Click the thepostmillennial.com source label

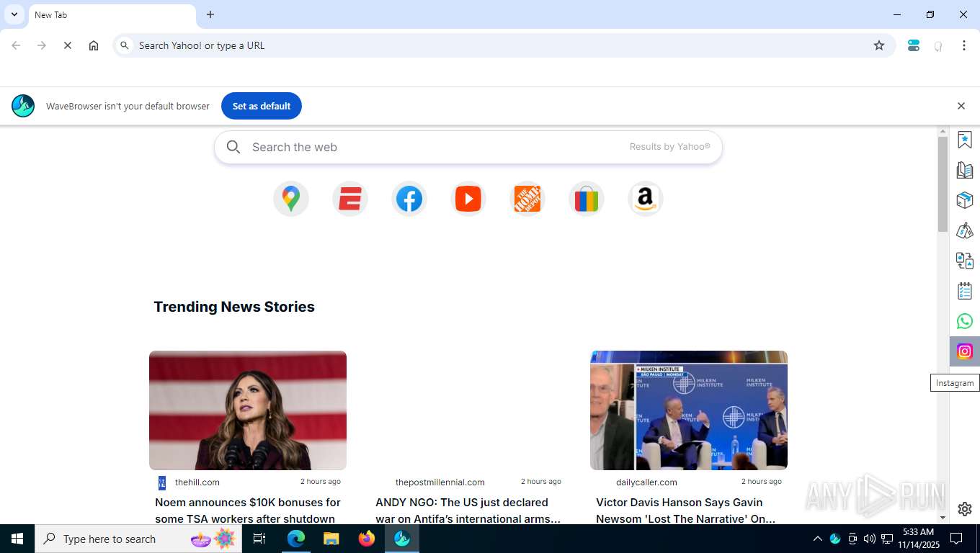point(440,482)
